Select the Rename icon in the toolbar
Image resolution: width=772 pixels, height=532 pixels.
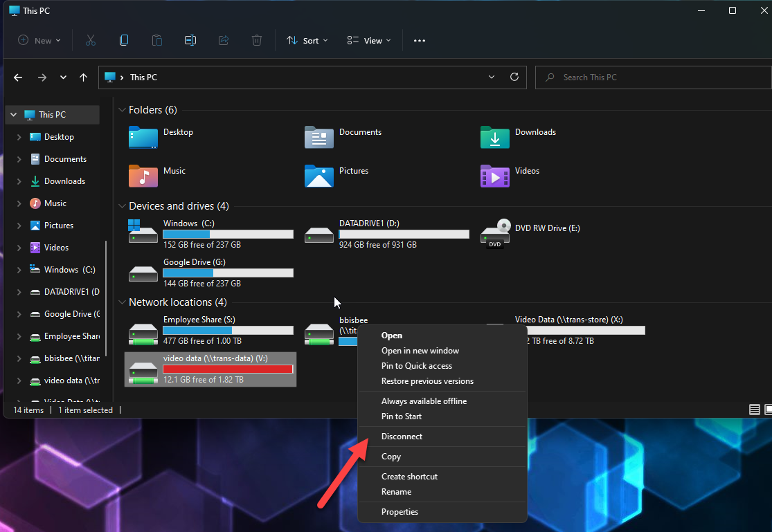190,40
